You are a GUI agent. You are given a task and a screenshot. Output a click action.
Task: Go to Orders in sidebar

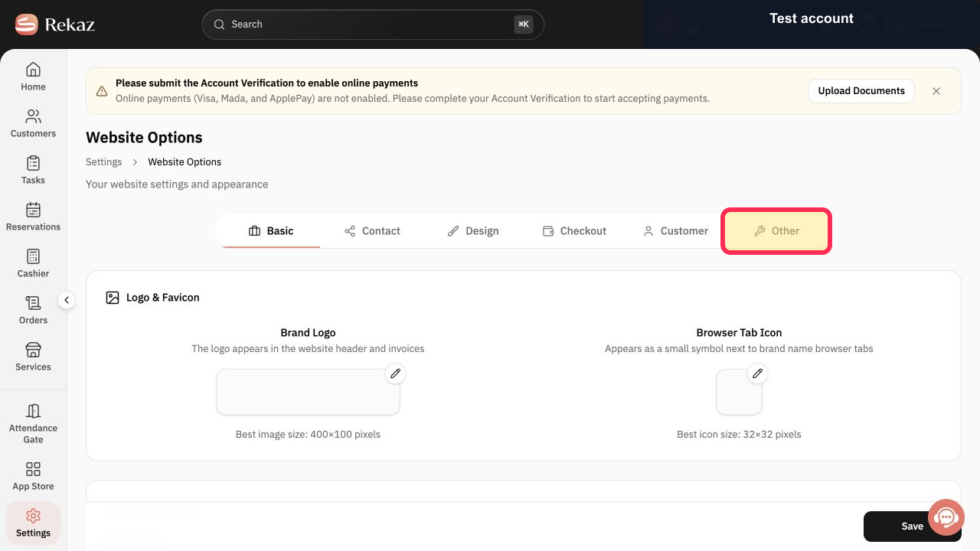33,310
